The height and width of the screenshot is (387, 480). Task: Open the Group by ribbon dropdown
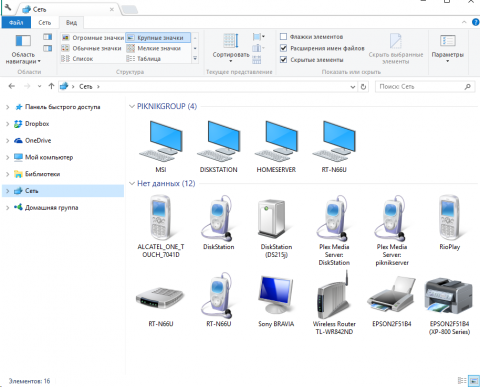(x=258, y=36)
